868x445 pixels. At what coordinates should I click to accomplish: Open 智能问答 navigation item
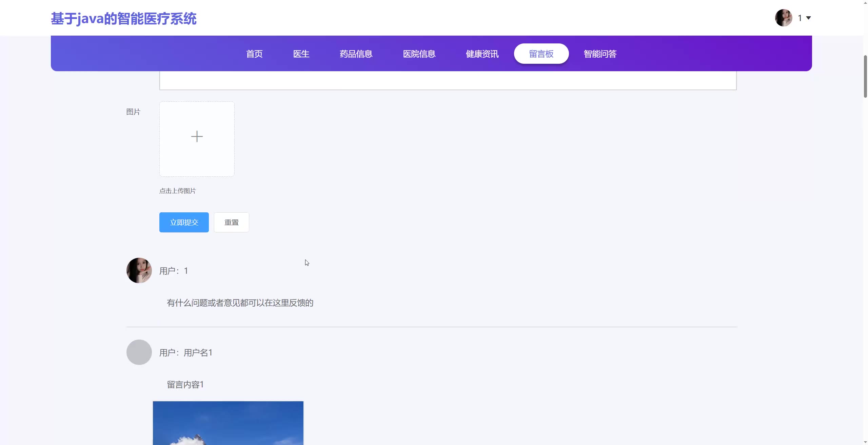[600, 54]
